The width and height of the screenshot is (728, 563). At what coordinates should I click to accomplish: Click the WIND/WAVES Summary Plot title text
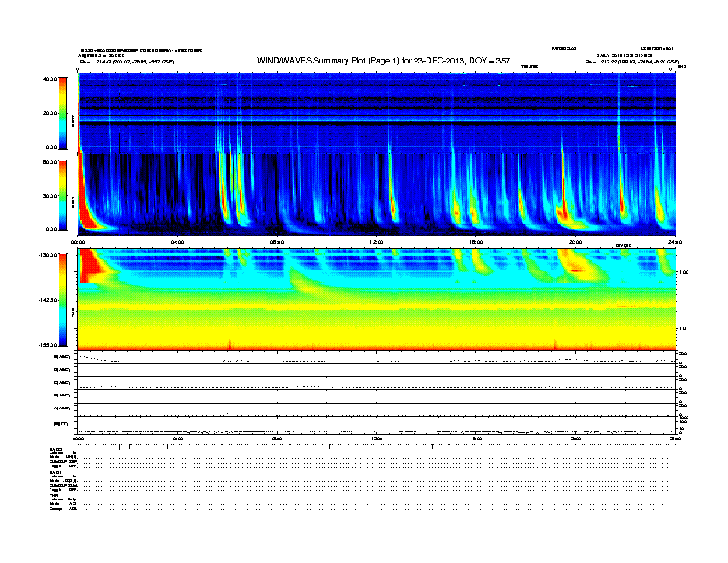pyautogui.click(x=383, y=61)
